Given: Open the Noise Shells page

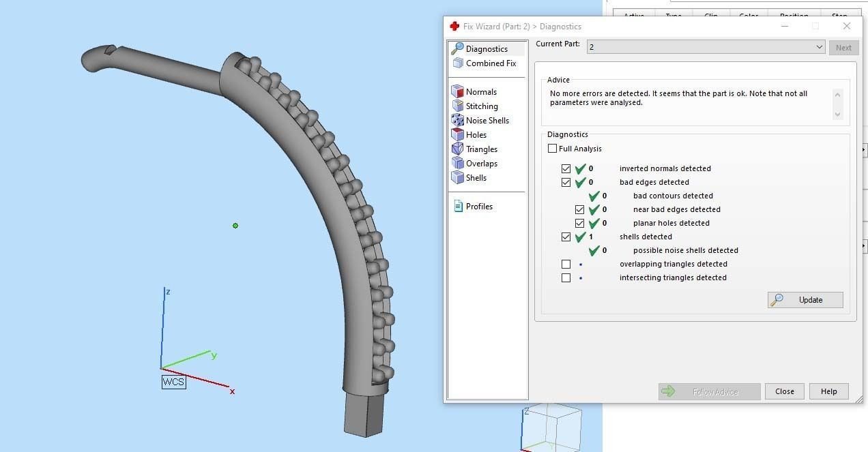Looking at the screenshot, I should tap(480, 121).
